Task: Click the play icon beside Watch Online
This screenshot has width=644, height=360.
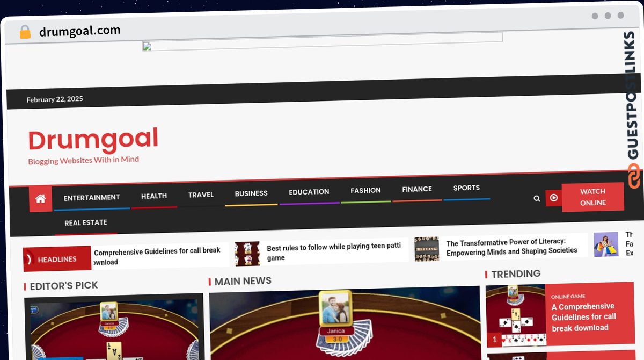Action: tap(554, 198)
